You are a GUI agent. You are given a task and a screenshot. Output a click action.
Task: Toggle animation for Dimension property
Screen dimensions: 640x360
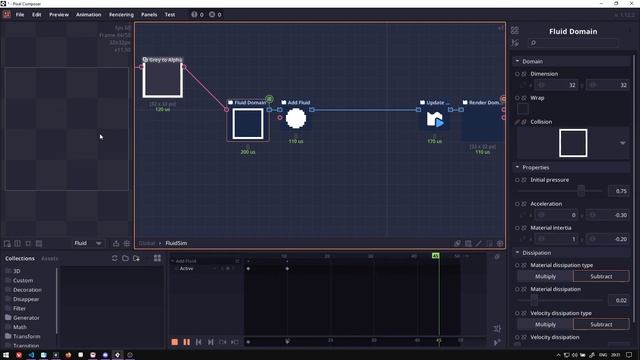[x=517, y=74]
